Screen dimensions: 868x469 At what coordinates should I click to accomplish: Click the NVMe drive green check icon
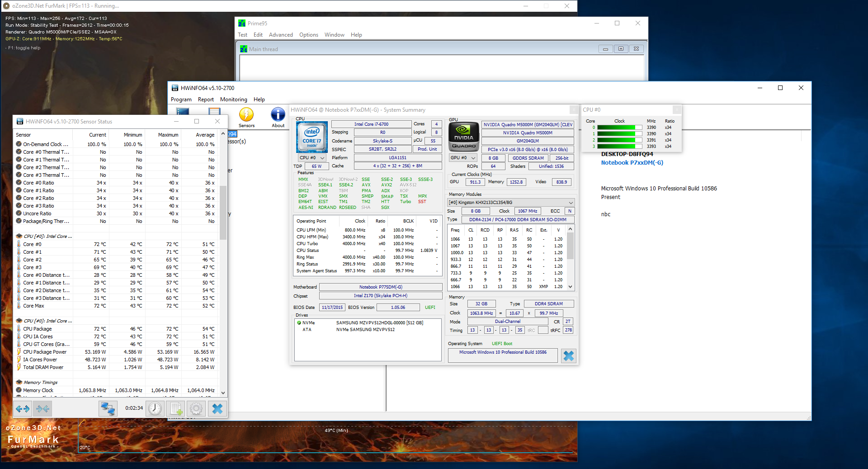(299, 323)
